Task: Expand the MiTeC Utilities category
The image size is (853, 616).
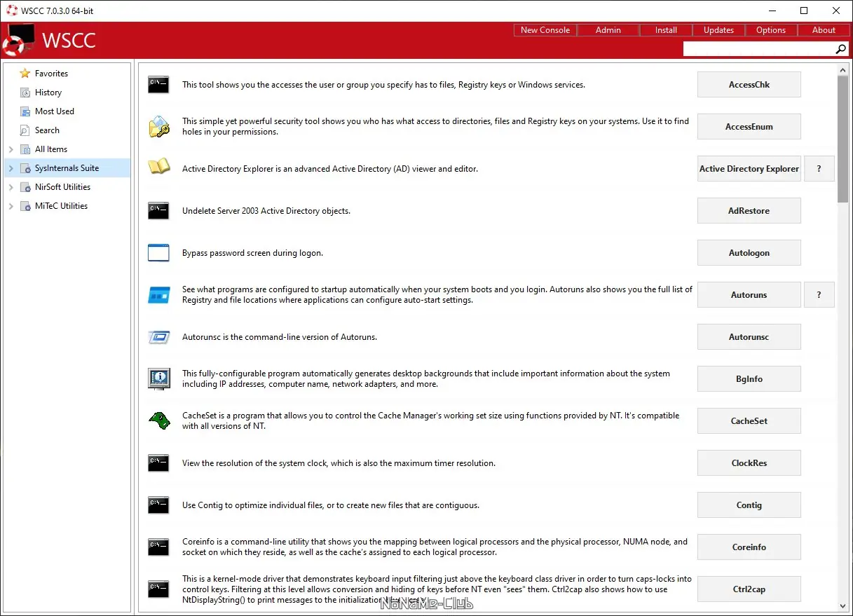Action: click(x=10, y=205)
